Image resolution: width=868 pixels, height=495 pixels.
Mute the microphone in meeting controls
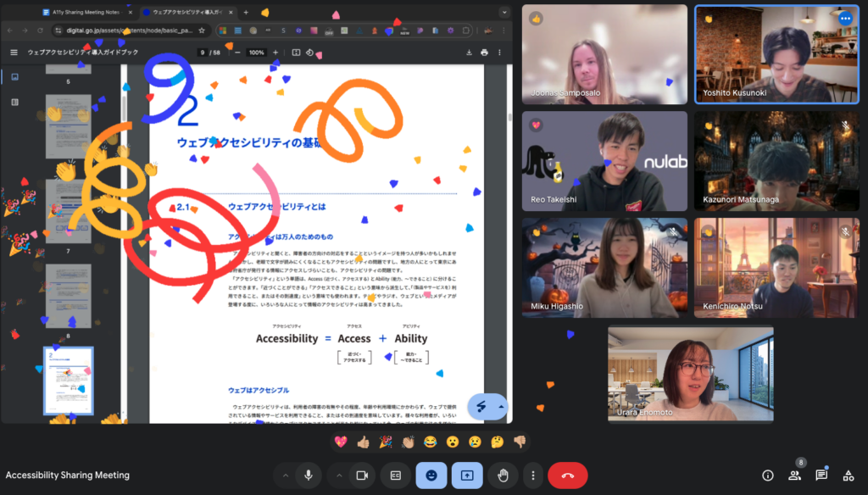point(309,476)
